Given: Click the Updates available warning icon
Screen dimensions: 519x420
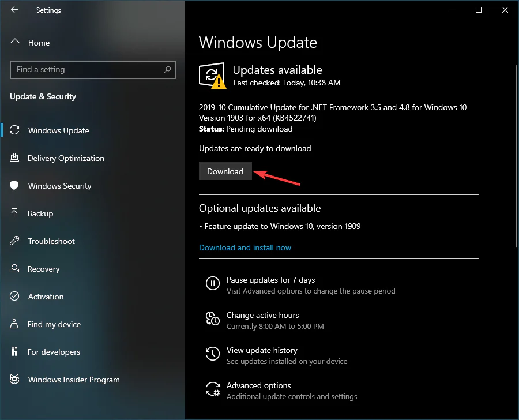Looking at the screenshot, I should click(212, 76).
